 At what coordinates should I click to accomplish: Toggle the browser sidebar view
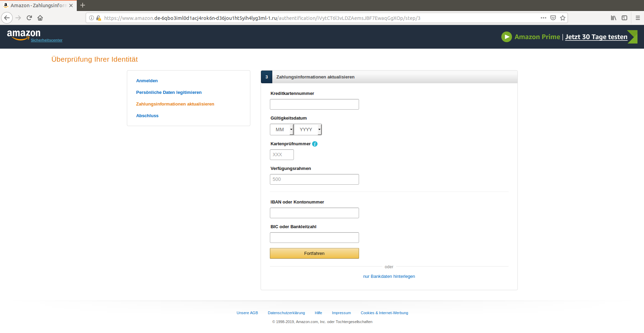pos(624,18)
